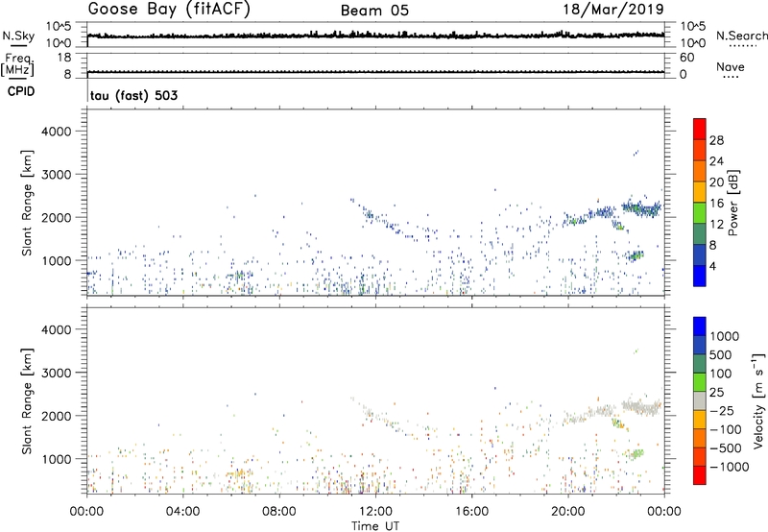Click the 'Time UT' axis title
Viewport: 768px width, 532px height.
click(x=375, y=526)
